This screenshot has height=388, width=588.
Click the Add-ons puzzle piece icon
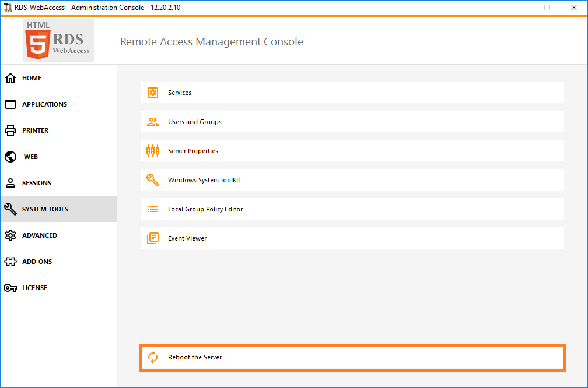[x=10, y=262]
